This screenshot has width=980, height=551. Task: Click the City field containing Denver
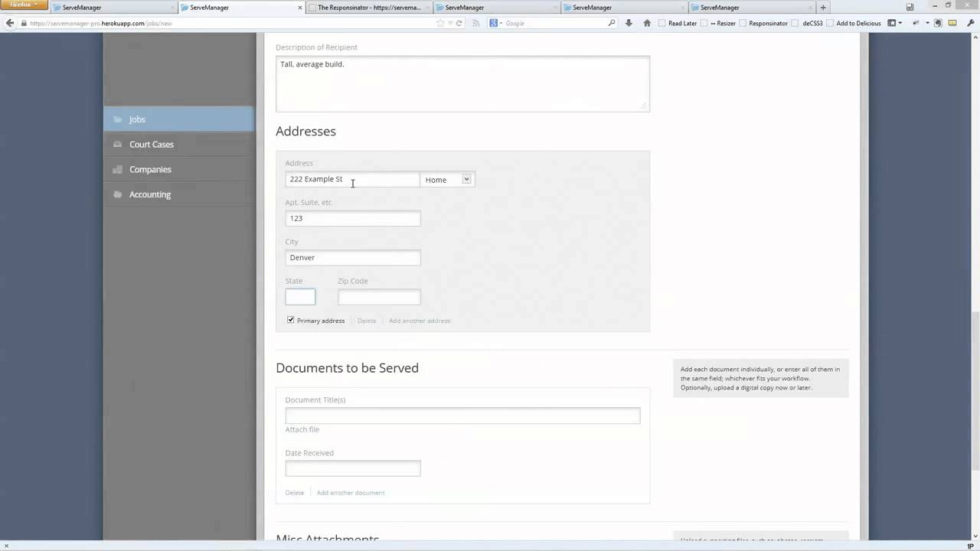coord(353,257)
